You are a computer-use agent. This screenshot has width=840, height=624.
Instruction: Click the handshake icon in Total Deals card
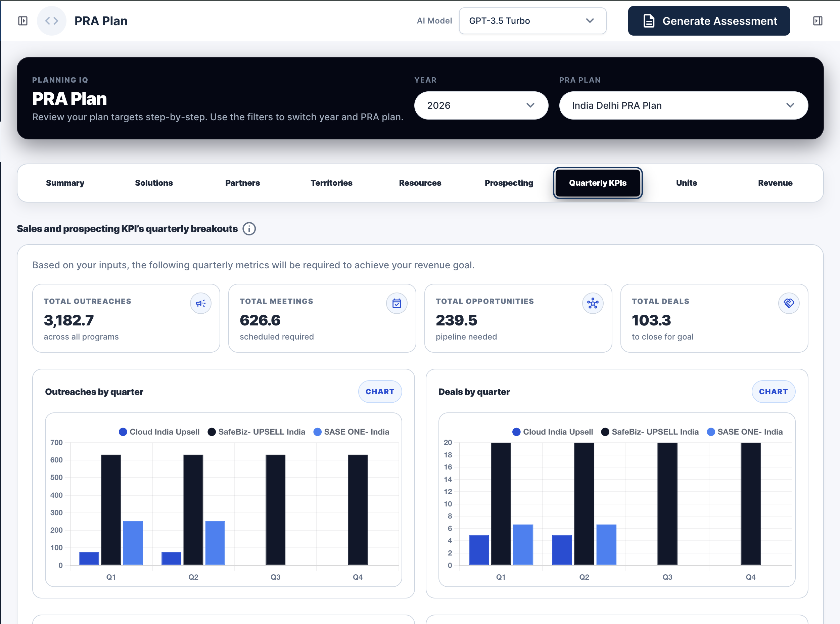789,303
